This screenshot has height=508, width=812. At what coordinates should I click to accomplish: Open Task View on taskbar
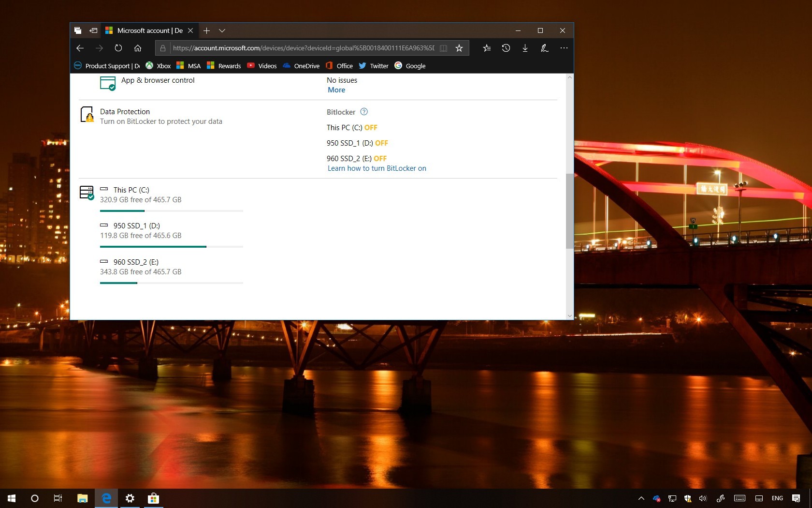58,498
